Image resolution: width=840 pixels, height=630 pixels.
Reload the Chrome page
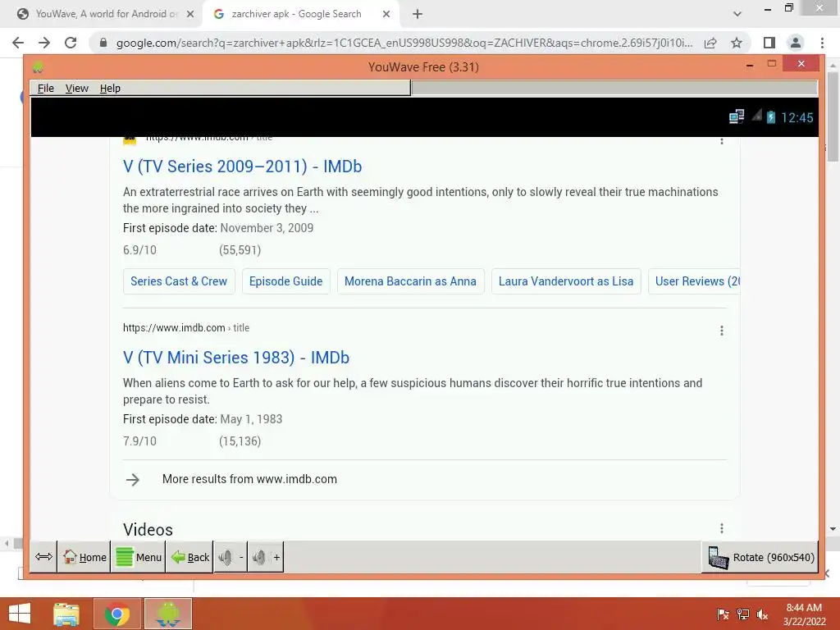pyautogui.click(x=71, y=43)
